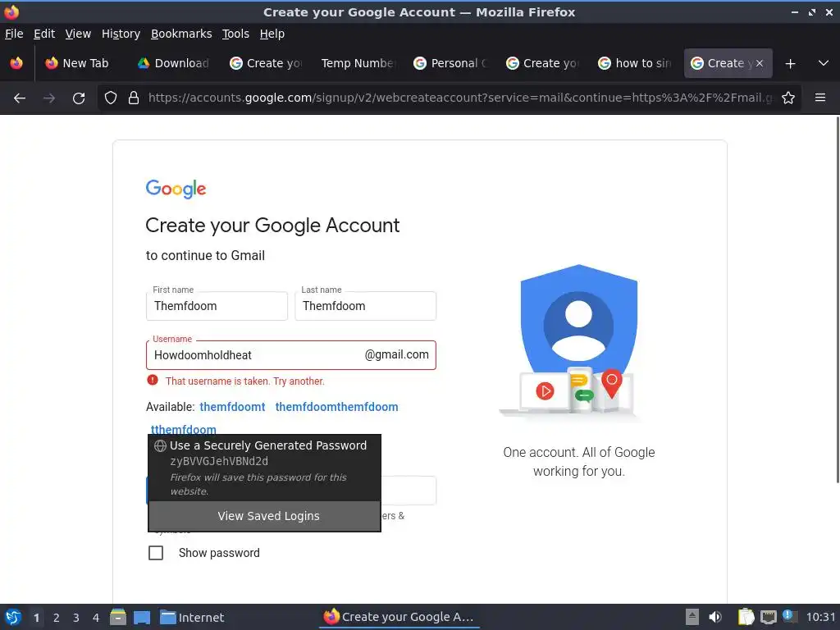Screen dimensions: 840x630
Task: Switch to the Download tab
Action: tap(174, 63)
